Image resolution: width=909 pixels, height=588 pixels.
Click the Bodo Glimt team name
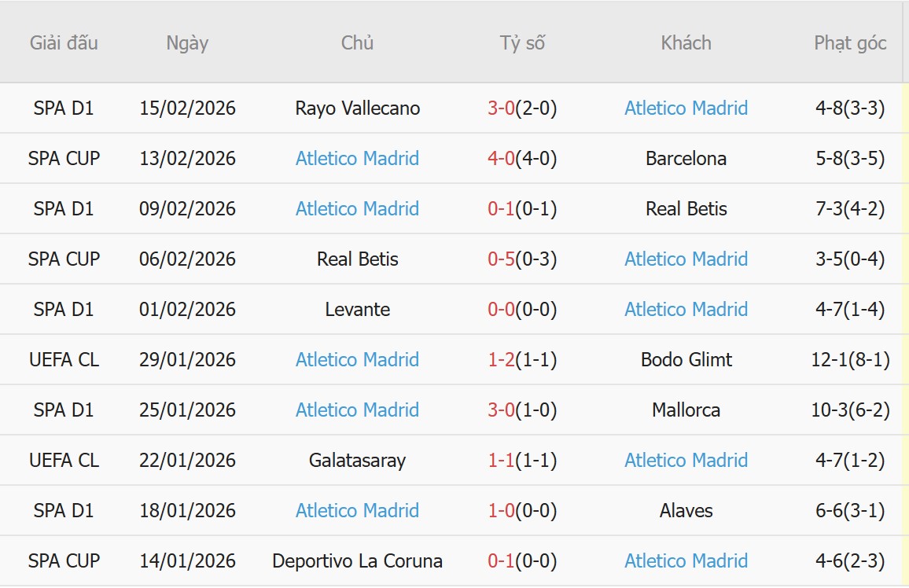pyautogui.click(x=686, y=360)
